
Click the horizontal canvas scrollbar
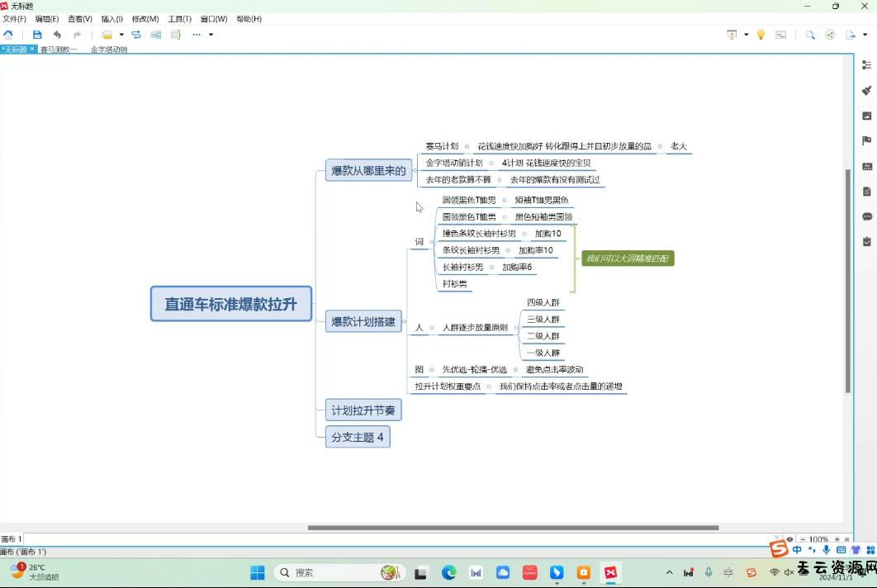512,528
